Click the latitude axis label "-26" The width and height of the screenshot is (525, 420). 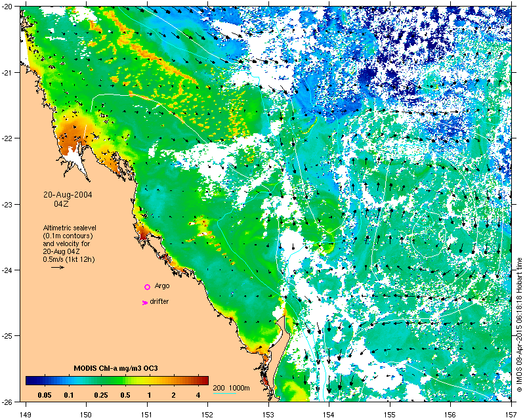[x=8, y=402]
